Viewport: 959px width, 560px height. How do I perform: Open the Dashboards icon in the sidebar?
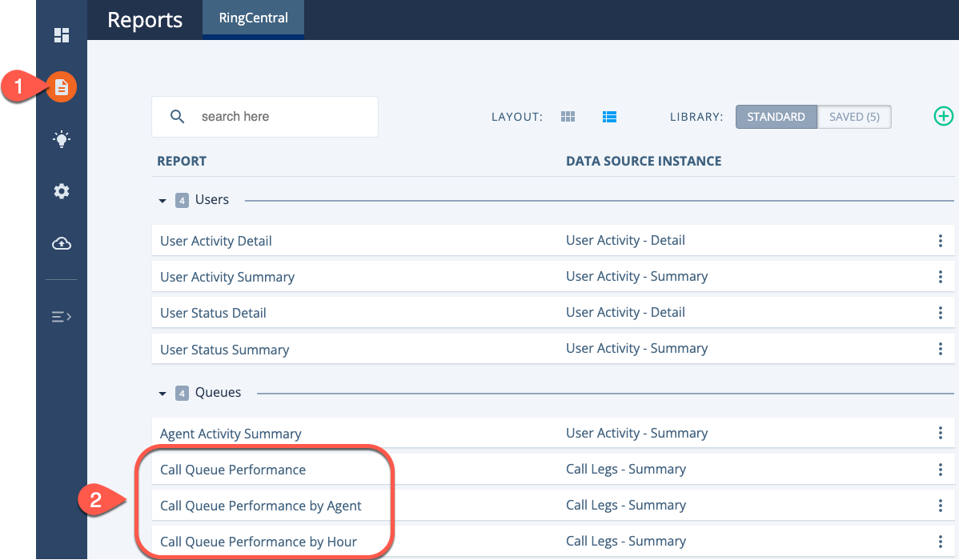point(62,35)
